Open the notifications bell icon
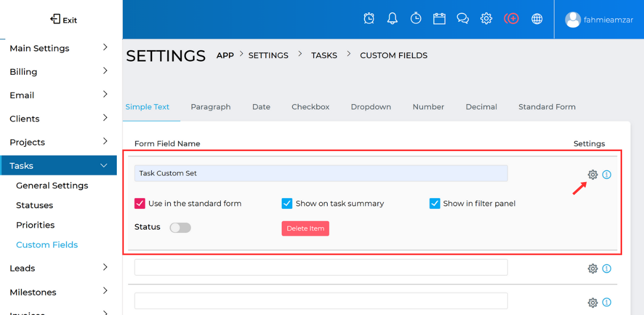 (392, 19)
